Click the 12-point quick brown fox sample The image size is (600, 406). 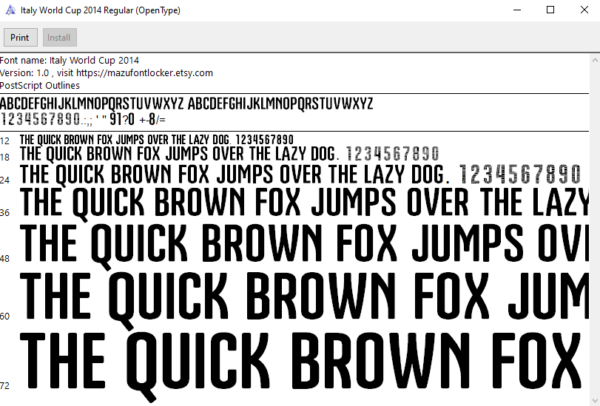click(x=157, y=140)
